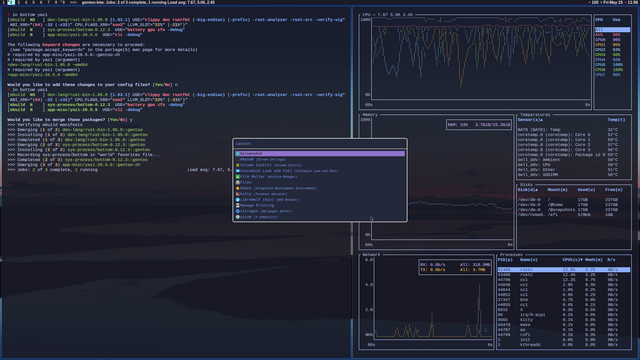Select the coretemp Package id 0 row
This screenshot has width=640, height=360.
(x=573, y=155)
